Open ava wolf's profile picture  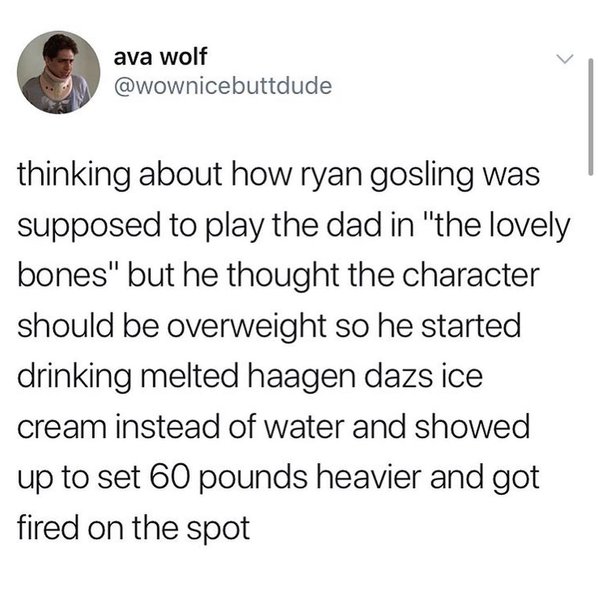59,72
